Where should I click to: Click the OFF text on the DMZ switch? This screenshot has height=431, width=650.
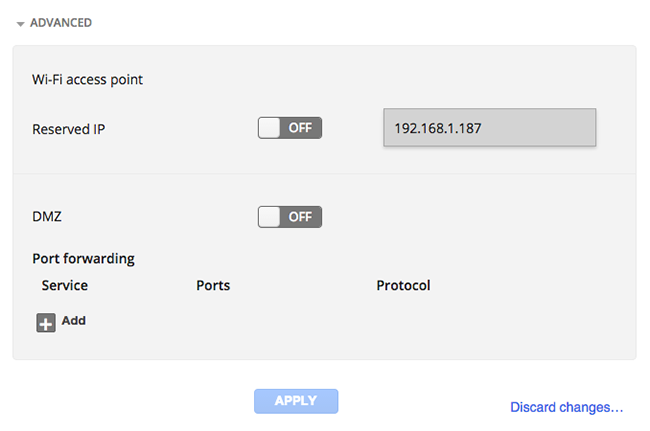pos(301,217)
